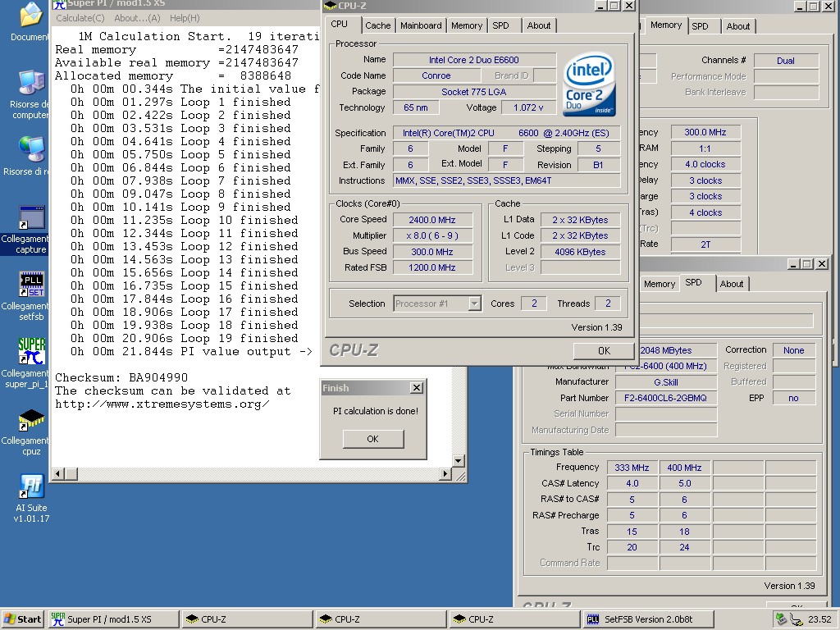840x630 pixels.
Task: Open the About...(A) menu in Super PI
Action: tap(137, 18)
